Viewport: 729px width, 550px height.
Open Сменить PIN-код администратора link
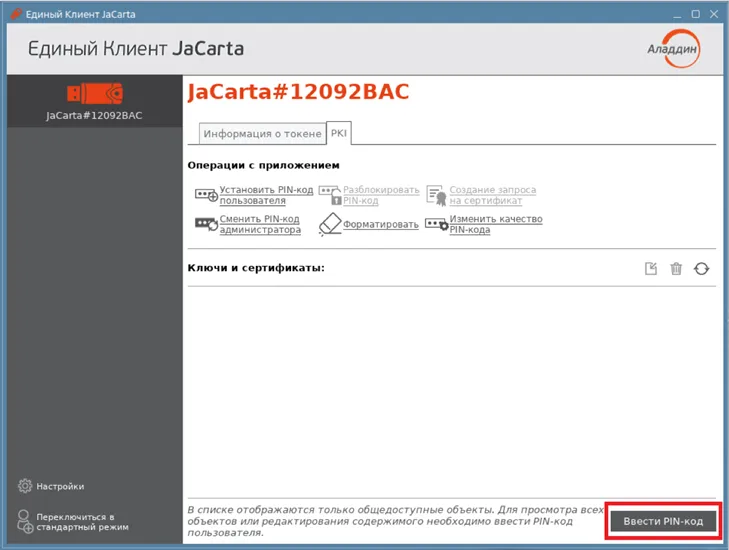click(x=260, y=224)
